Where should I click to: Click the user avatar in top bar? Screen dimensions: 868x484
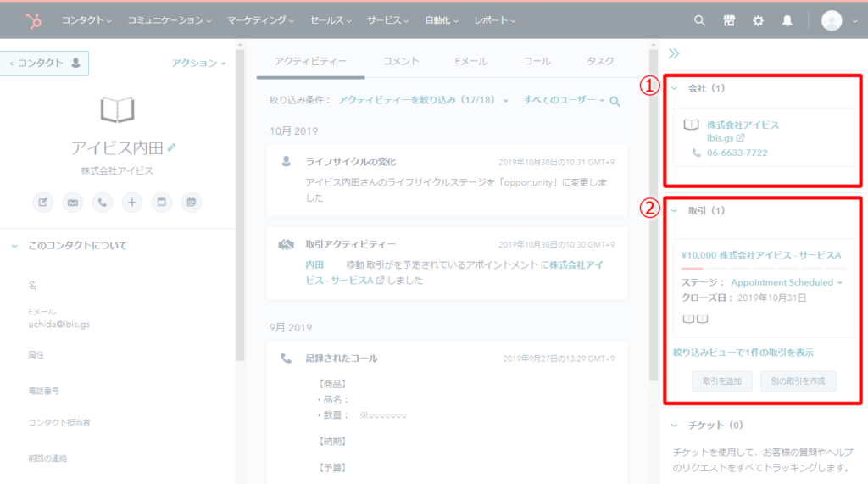832,20
